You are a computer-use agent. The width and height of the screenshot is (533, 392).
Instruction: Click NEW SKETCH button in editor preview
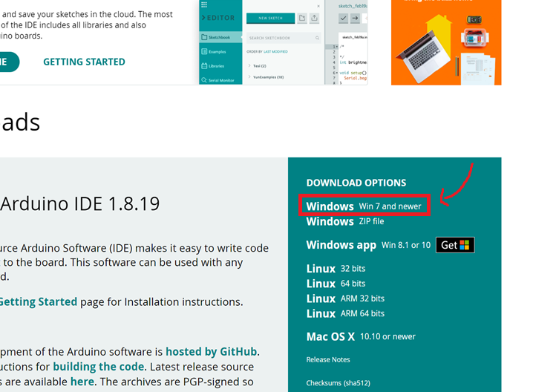pyautogui.click(x=270, y=18)
